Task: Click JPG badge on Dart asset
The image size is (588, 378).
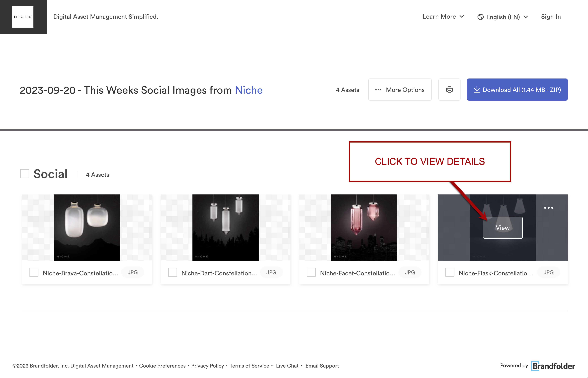Action: pos(271,273)
